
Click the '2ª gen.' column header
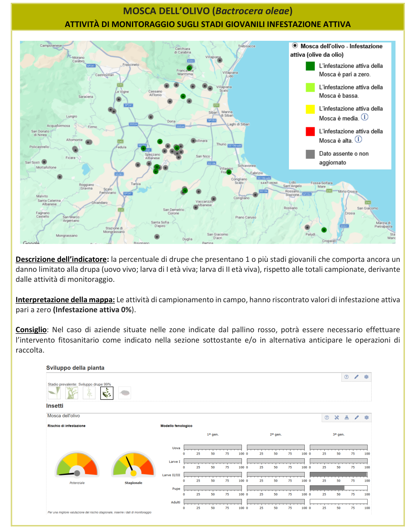(276, 434)
